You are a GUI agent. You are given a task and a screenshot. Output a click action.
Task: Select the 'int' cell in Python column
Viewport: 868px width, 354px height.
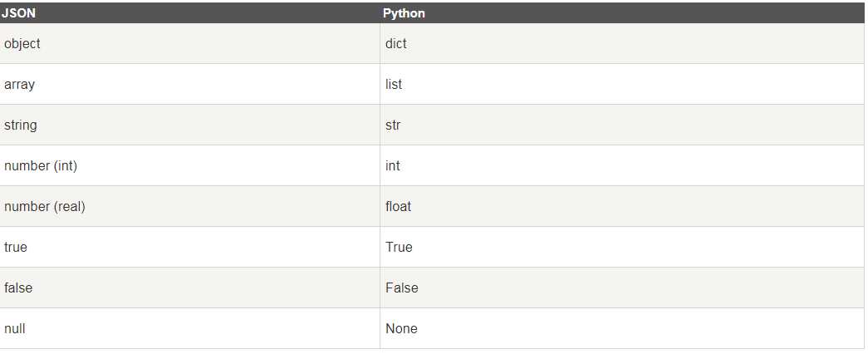(x=393, y=165)
